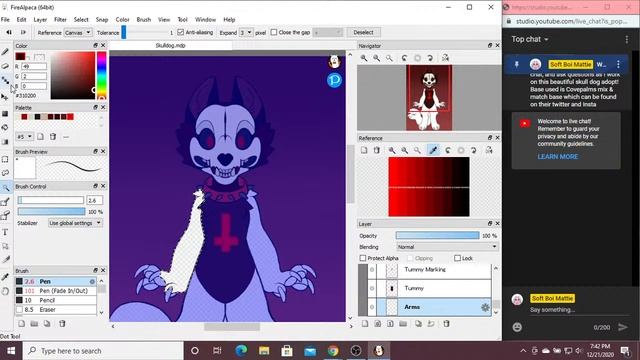Select the Pen brush
This screenshot has height=360, width=640.
56,281
